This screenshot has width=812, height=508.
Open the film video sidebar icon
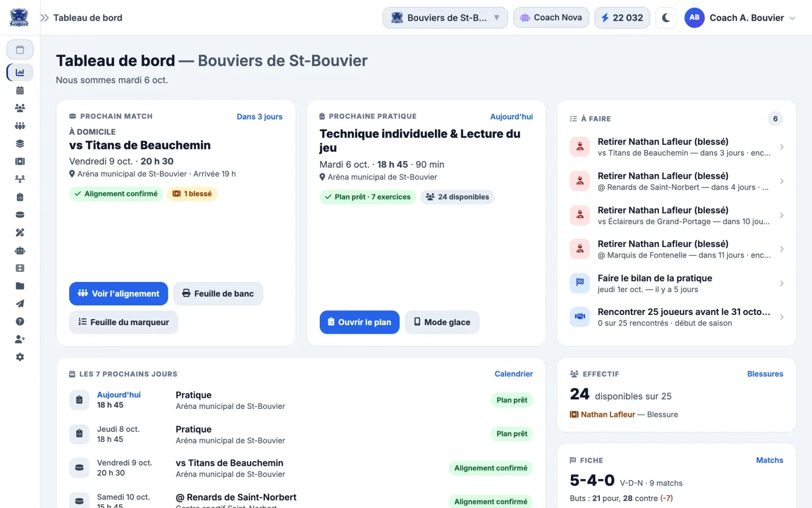pos(20,268)
